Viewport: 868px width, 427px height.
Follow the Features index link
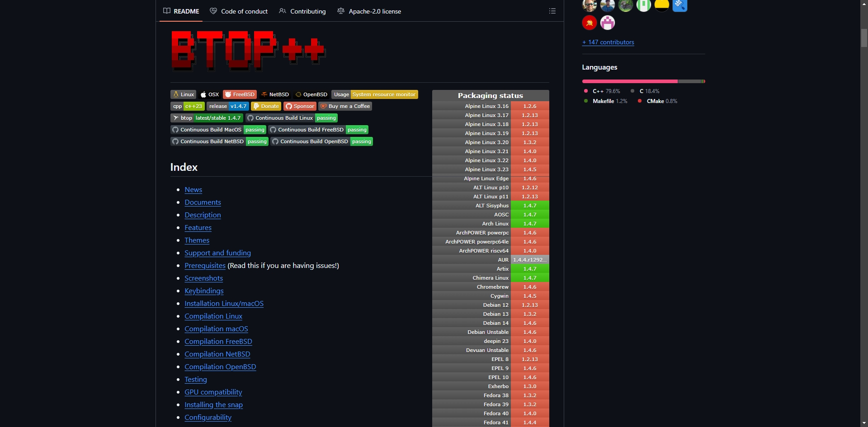pyautogui.click(x=198, y=228)
